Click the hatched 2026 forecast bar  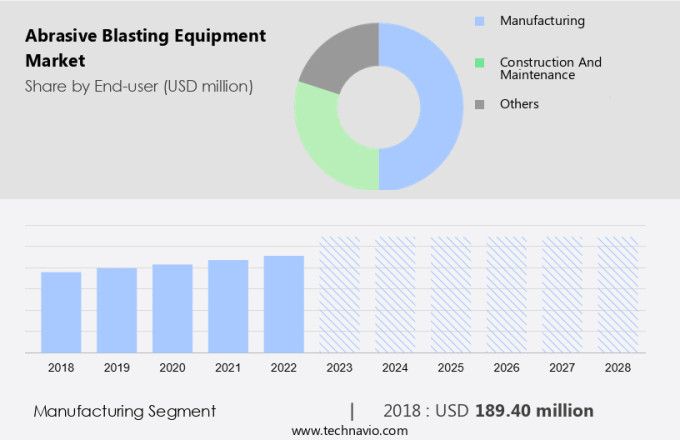(506, 294)
